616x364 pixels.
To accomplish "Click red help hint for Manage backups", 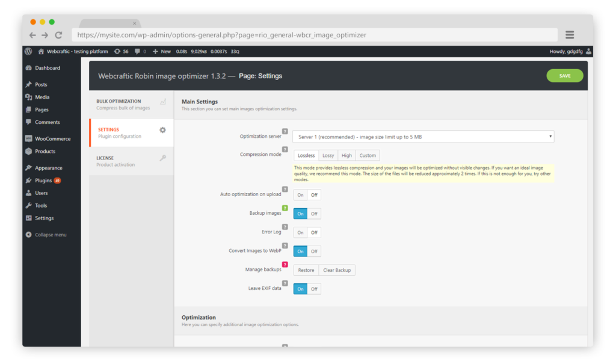I will point(285,265).
